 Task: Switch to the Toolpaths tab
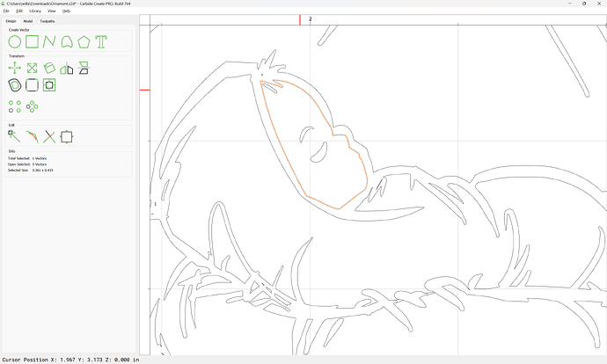coord(48,21)
